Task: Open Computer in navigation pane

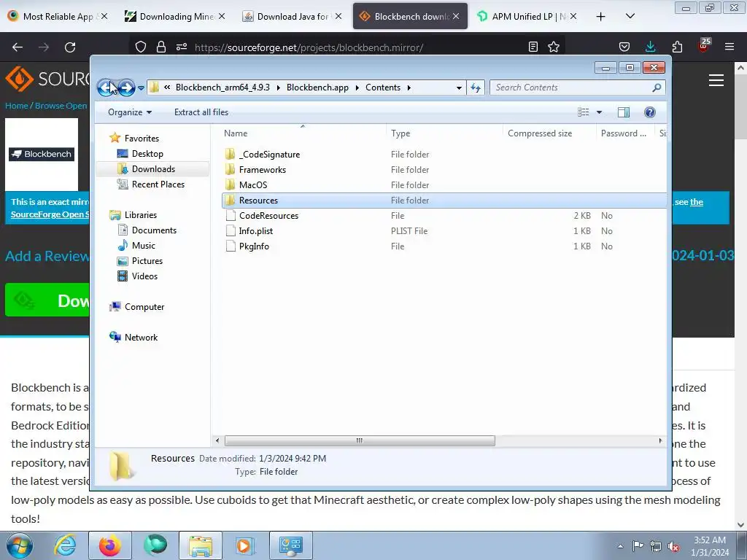Action: (x=144, y=307)
